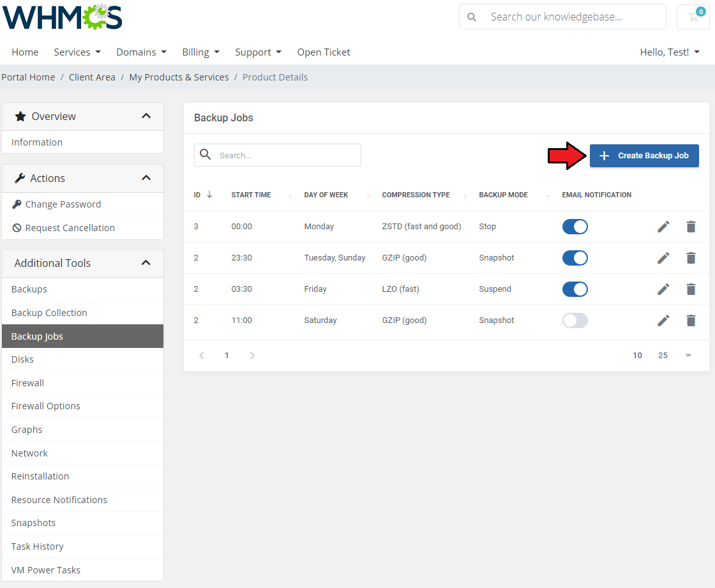Image resolution: width=715 pixels, height=588 pixels.
Task: Click the Create Backup Job button
Action: (x=644, y=156)
